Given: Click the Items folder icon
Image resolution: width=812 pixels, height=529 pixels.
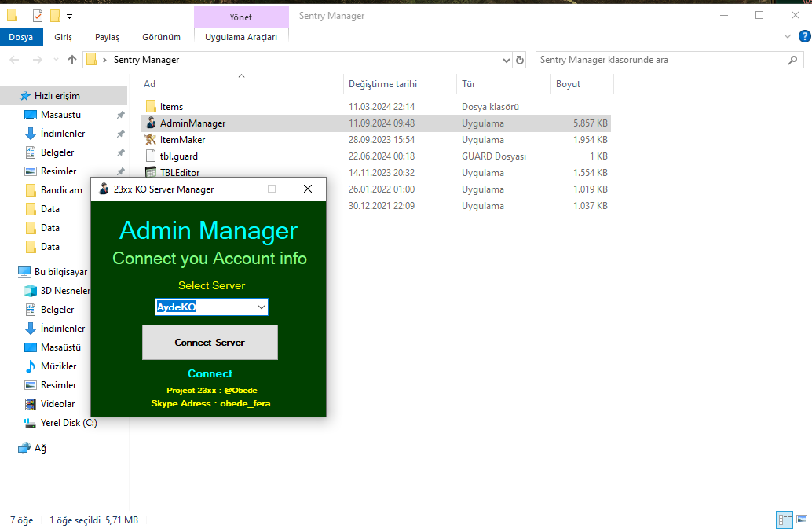Looking at the screenshot, I should coord(151,106).
